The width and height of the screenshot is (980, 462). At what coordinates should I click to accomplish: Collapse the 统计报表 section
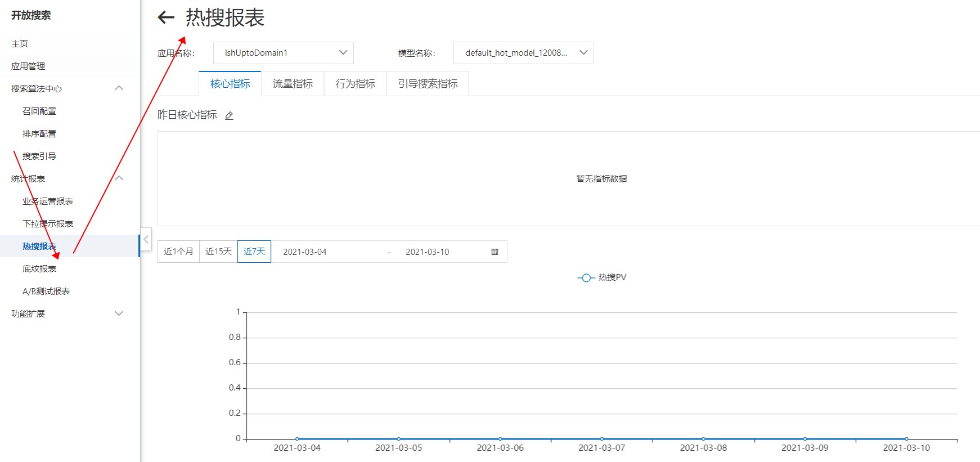click(x=119, y=178)
